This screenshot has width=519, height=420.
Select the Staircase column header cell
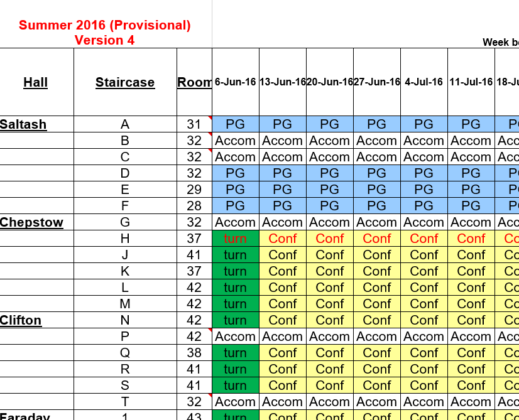(x=125, y=82)
